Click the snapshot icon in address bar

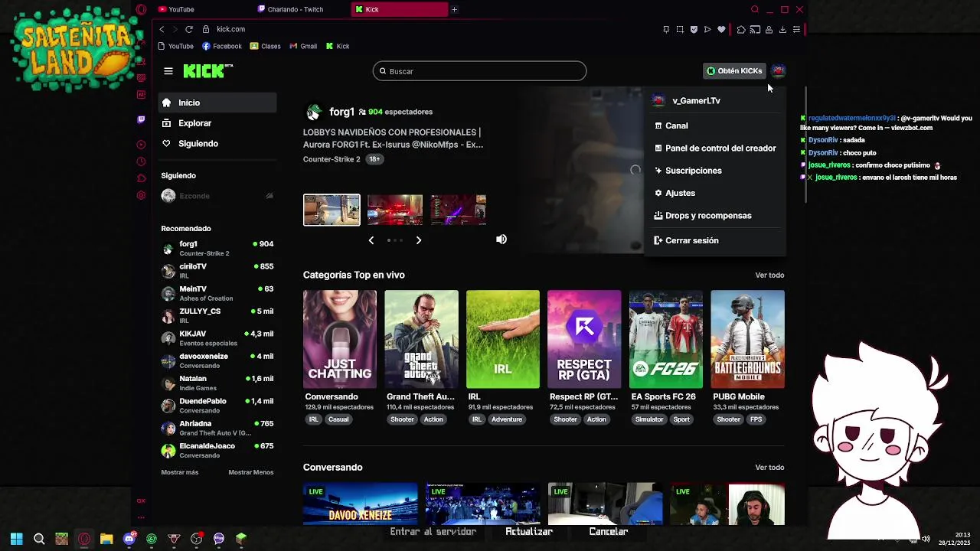click(x=680, y=29)
